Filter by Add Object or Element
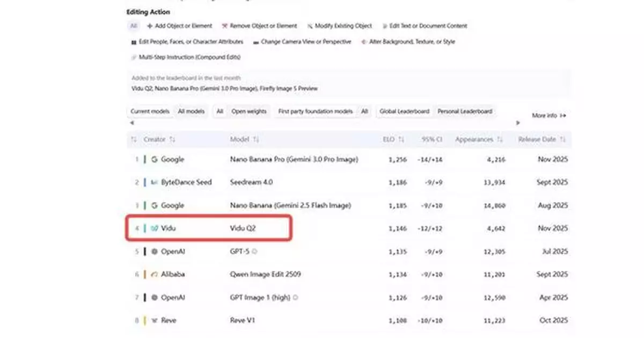Image resolution: width=644 pixels, height=338 pixels. pyautogui.click(x=180, y=26)
